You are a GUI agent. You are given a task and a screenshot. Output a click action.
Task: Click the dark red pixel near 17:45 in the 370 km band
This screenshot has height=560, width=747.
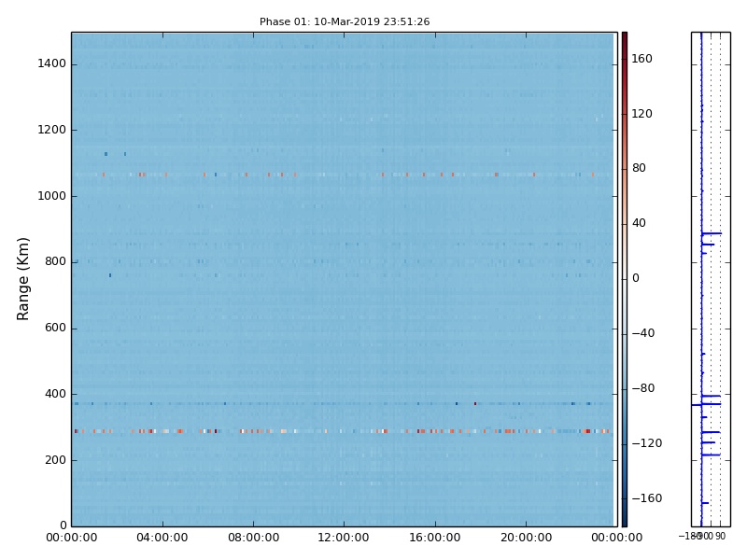(x=475, y=404)
